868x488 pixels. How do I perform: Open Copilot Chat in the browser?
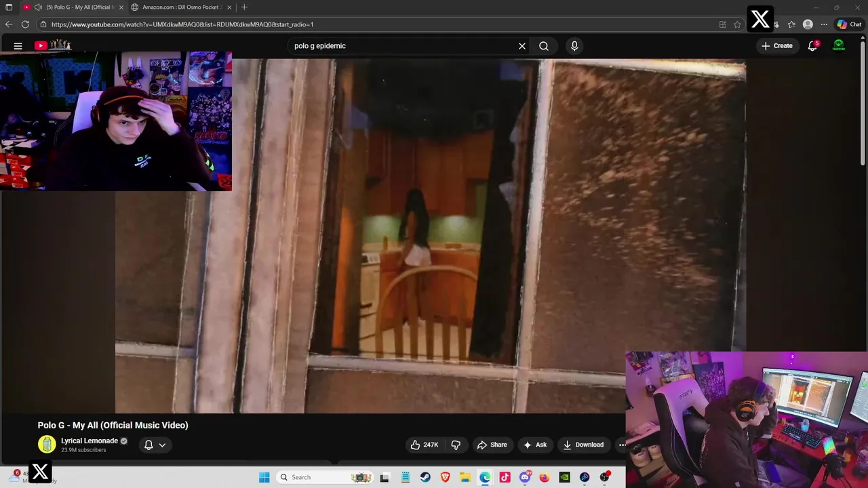[x=849, y=24]
